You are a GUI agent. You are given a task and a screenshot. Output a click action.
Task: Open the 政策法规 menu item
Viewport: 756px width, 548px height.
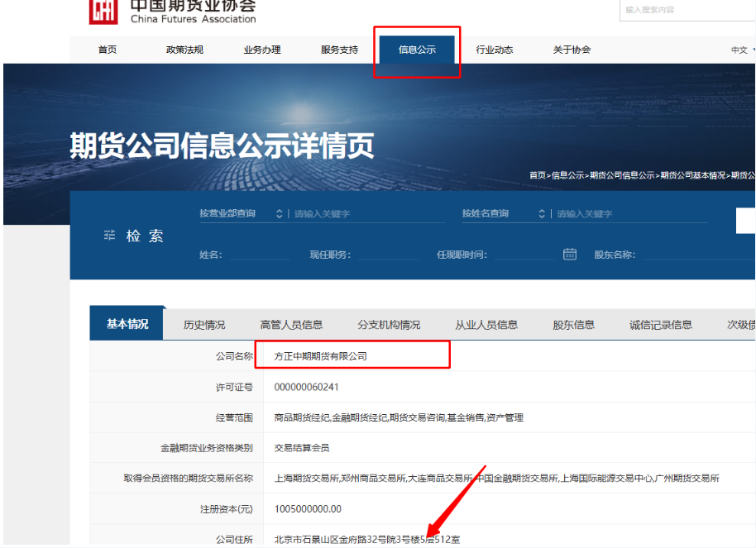click(184, 50)
